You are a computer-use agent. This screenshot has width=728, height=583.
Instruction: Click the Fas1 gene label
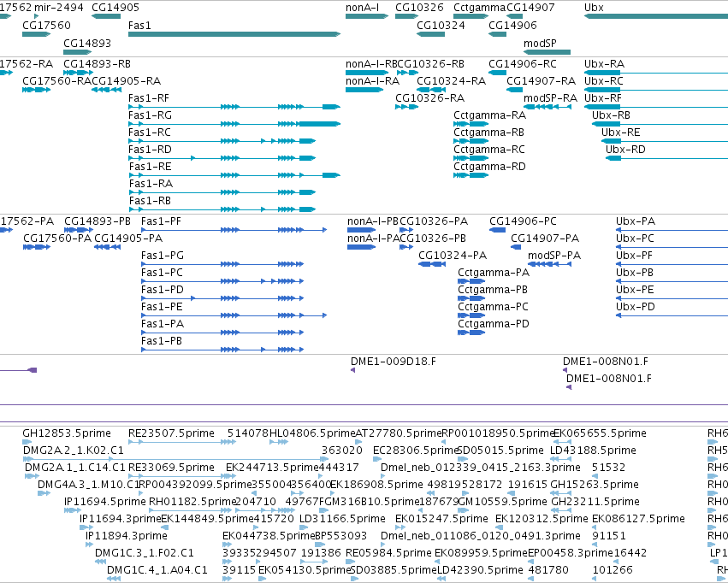click(x=139, y=26)
